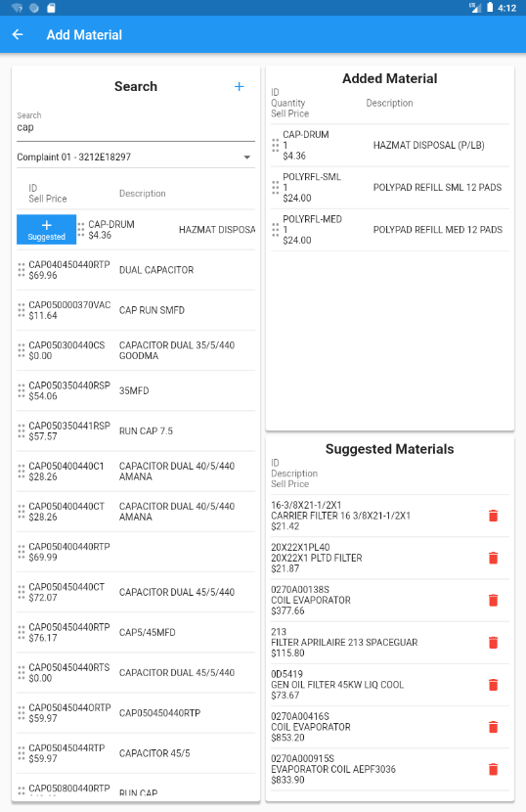The height and width of the screenshot is (812, 526).
Task: Delete suggested 20X22X1PL40 pleated filter
Action: tap(494, 558)
